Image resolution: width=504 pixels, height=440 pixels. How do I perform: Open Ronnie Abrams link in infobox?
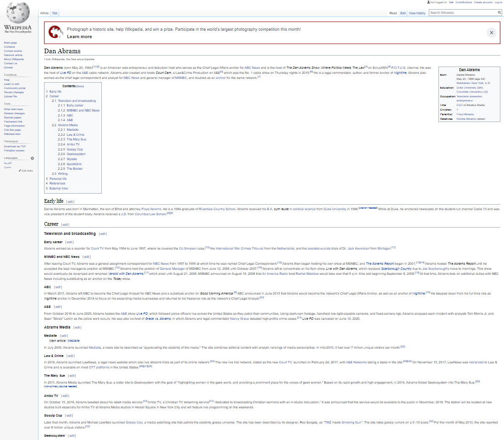tap(466, 119)
